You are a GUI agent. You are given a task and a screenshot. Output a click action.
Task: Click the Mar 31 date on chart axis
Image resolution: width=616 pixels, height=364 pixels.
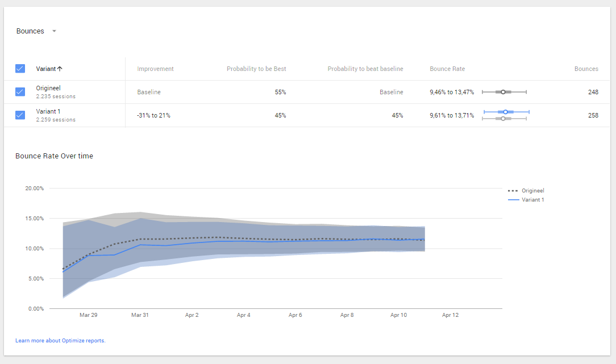[x=140, y=315]
